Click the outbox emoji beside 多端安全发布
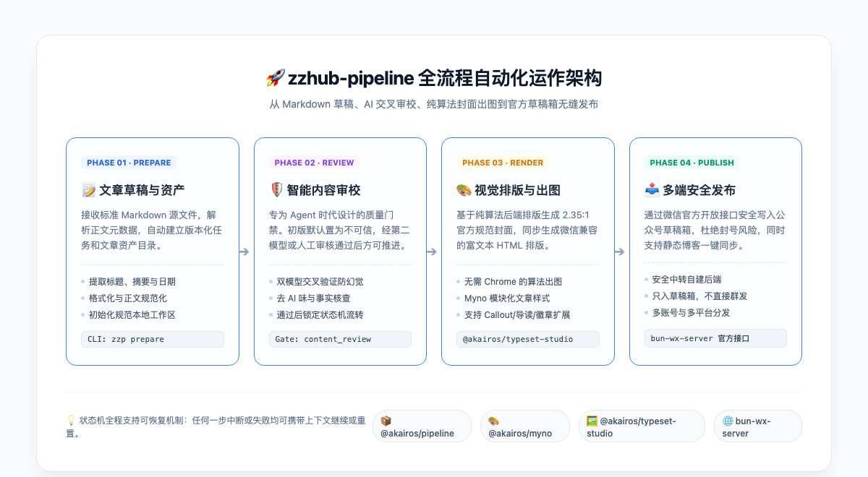 (652, 191)
